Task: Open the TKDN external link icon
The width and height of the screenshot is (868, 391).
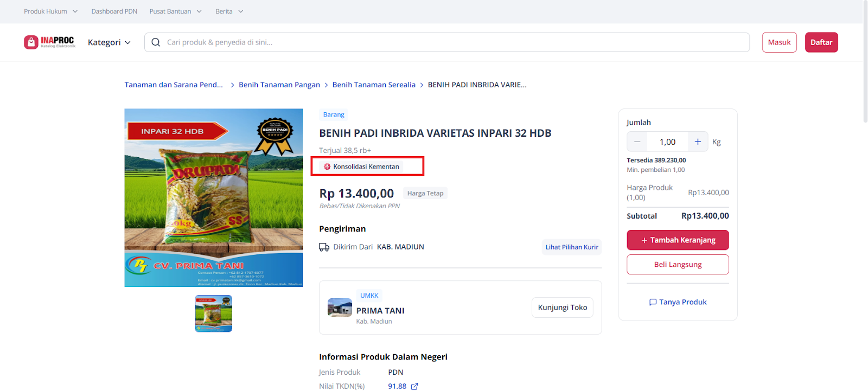Action: point(414,386)
